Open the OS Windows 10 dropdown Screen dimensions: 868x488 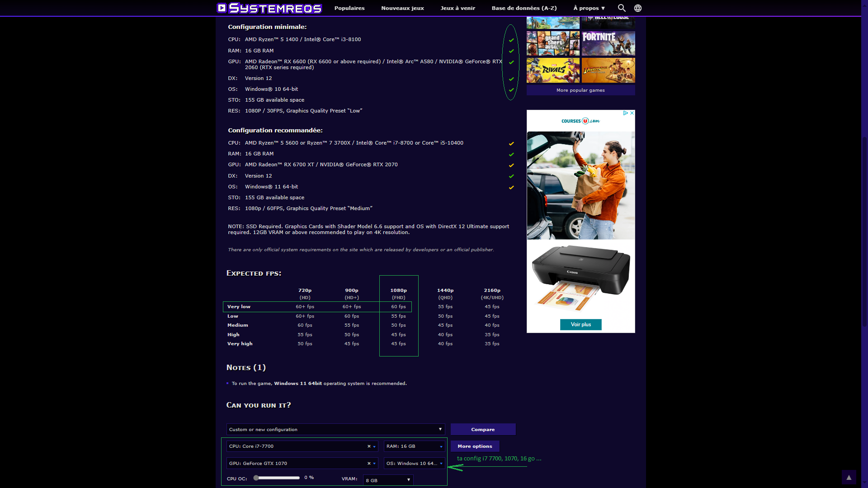click(414, 464)
